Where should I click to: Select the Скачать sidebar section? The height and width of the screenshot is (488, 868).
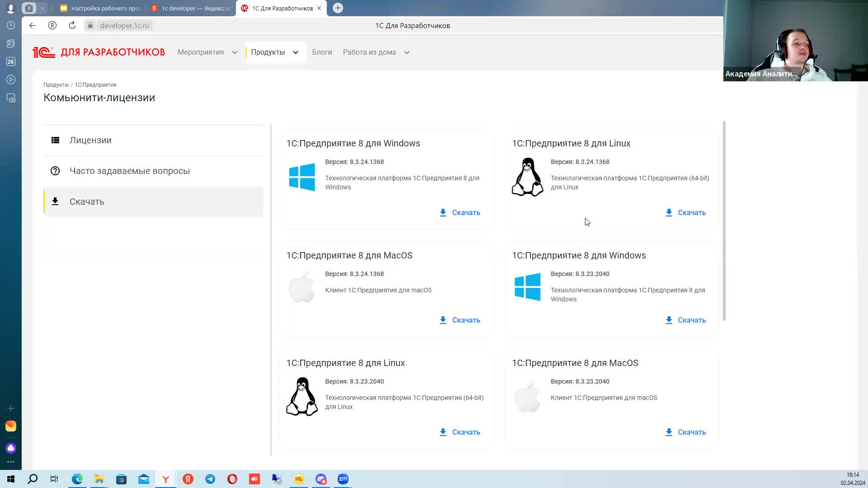point(153,202)
